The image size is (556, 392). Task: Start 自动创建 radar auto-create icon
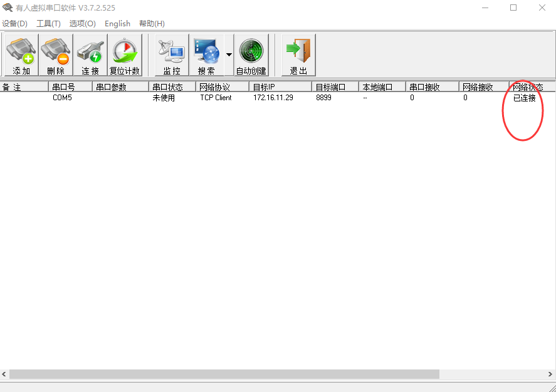[251, 55]
